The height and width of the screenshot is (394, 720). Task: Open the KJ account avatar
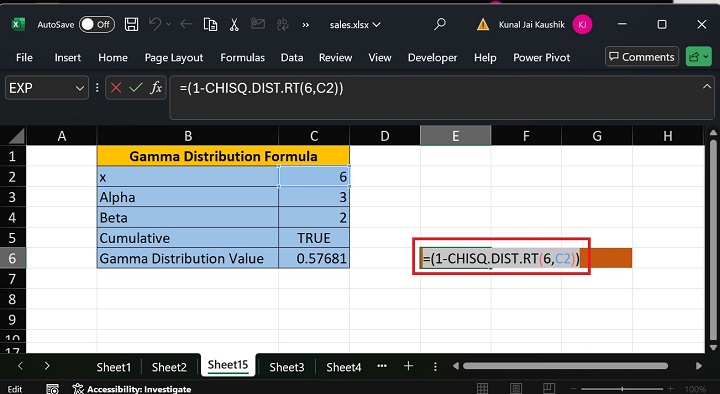click(x=582, y=24)
